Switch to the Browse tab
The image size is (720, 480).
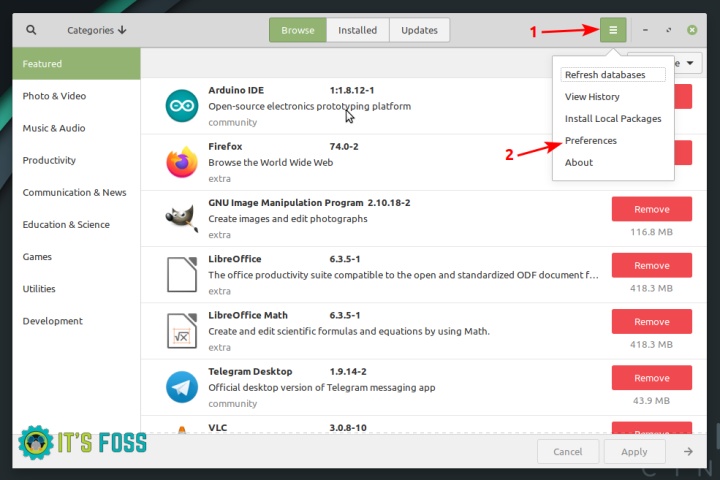pyautogui.click(x=298, y=30)
